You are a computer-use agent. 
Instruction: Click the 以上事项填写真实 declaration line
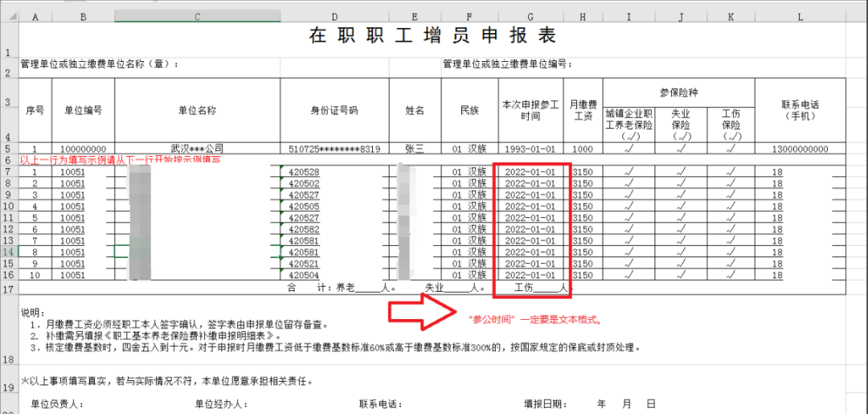pos(169,381)
